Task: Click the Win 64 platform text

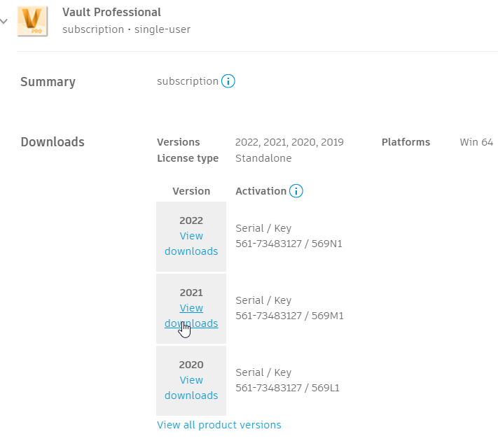Action: tap(476, 142)
